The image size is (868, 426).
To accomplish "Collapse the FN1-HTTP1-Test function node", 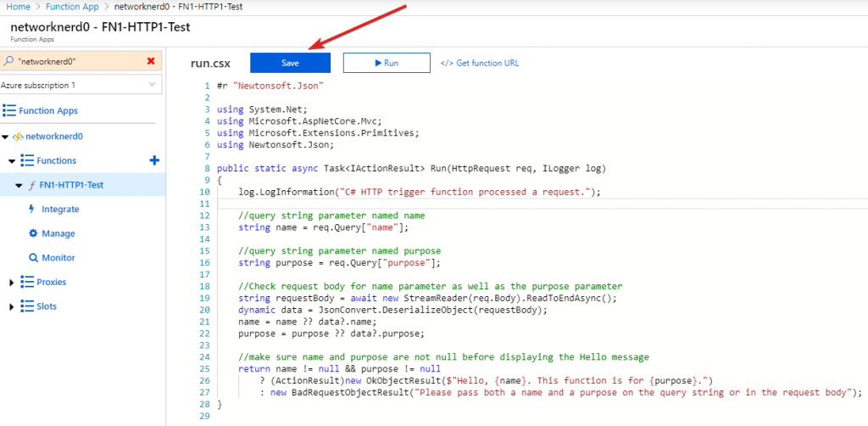I will click(x=19, y=186).
